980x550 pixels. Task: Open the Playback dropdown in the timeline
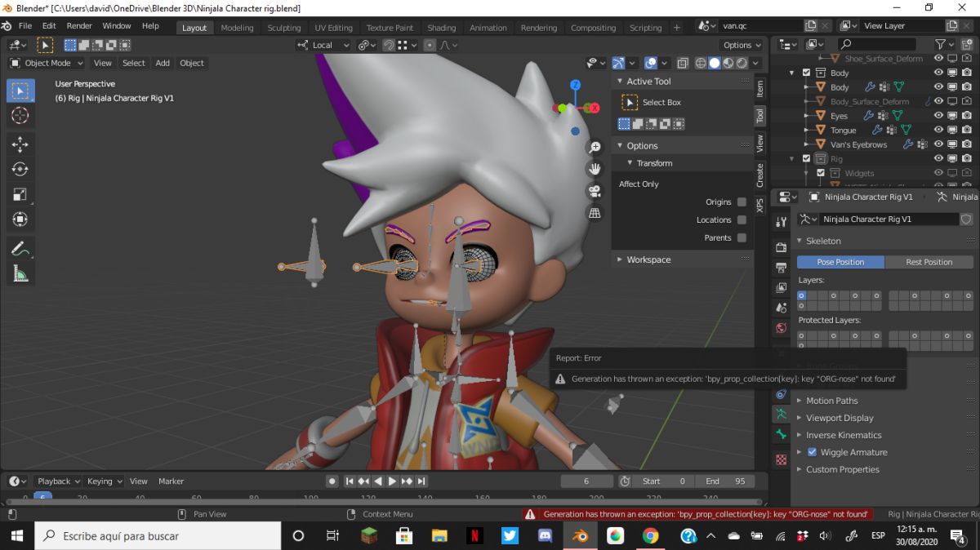click(58, 481)
